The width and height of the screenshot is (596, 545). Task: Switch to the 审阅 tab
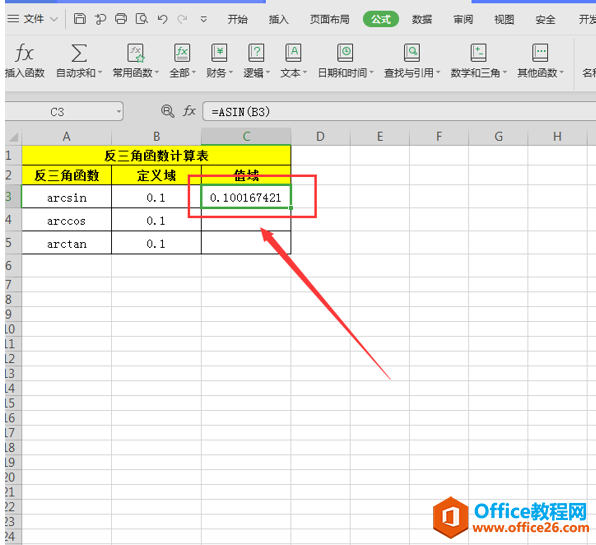tap(463, 19)
